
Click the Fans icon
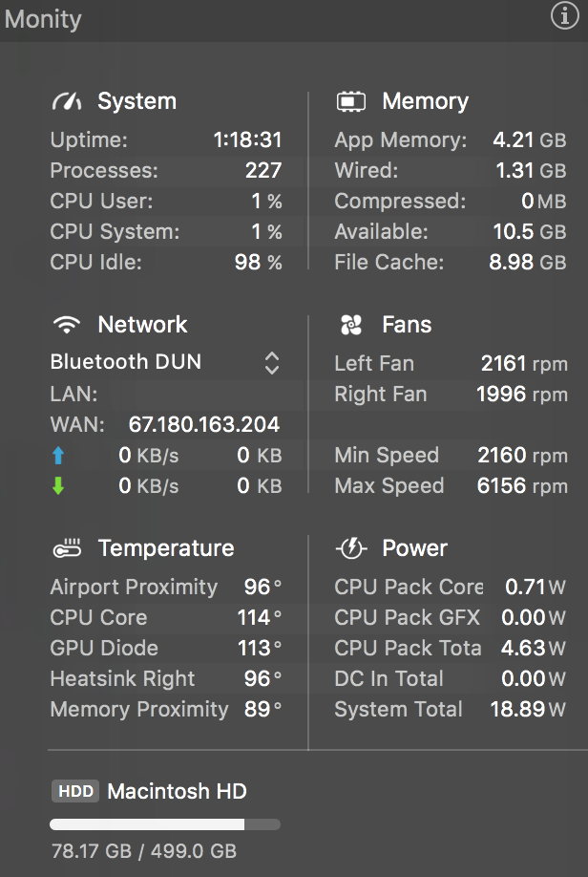[x=351, y=325]
